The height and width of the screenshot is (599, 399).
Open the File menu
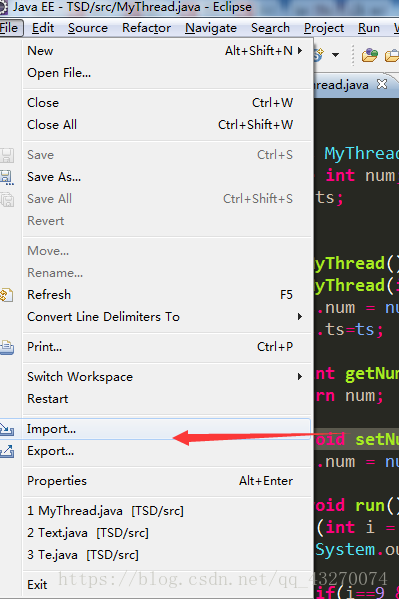(10, 28)
